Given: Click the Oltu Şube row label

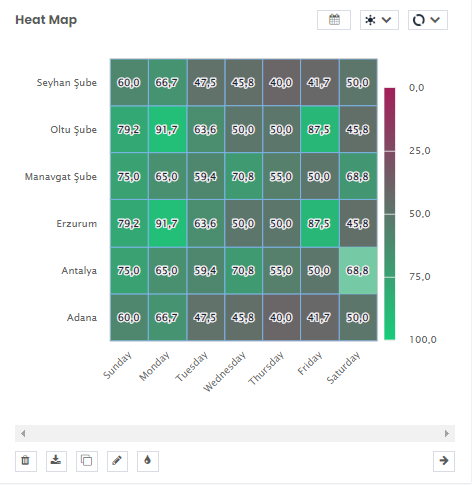Looking at the screenshot, I should [74, 130].
